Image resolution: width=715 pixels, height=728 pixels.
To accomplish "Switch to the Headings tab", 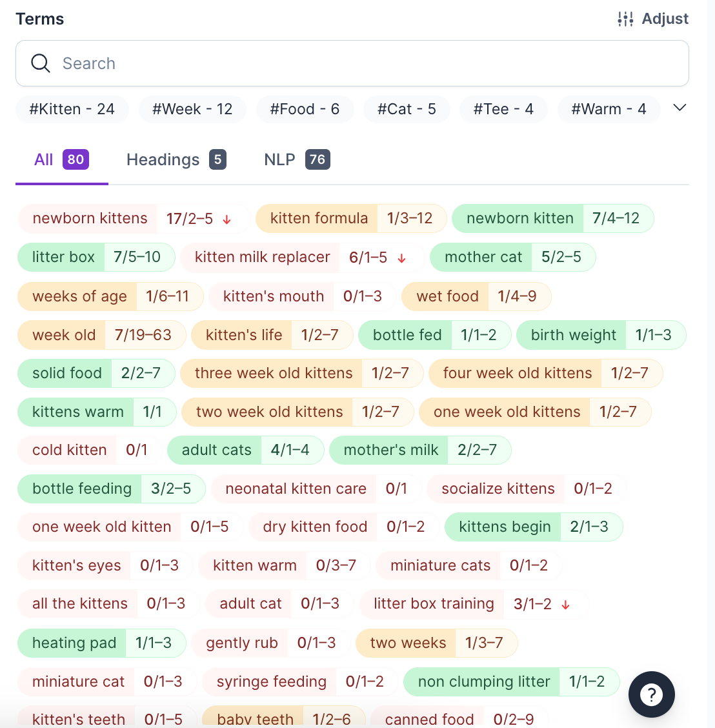I will tap(176, 159).
